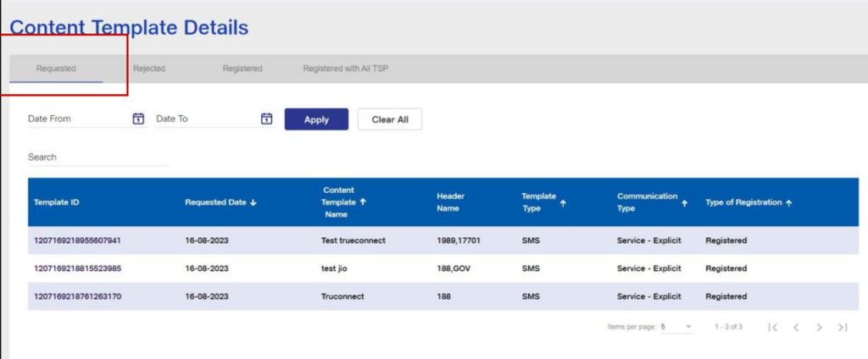Open template ID 1207169218955607941

point(77,240)
